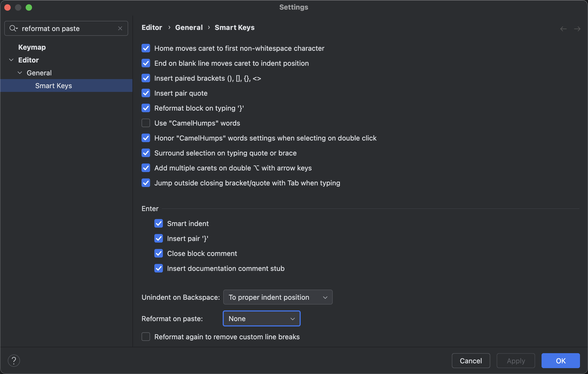Screen dimensions: 588x374
Task: Enable Reformat again to remove custom line breaks
Action: click(146, 337)
